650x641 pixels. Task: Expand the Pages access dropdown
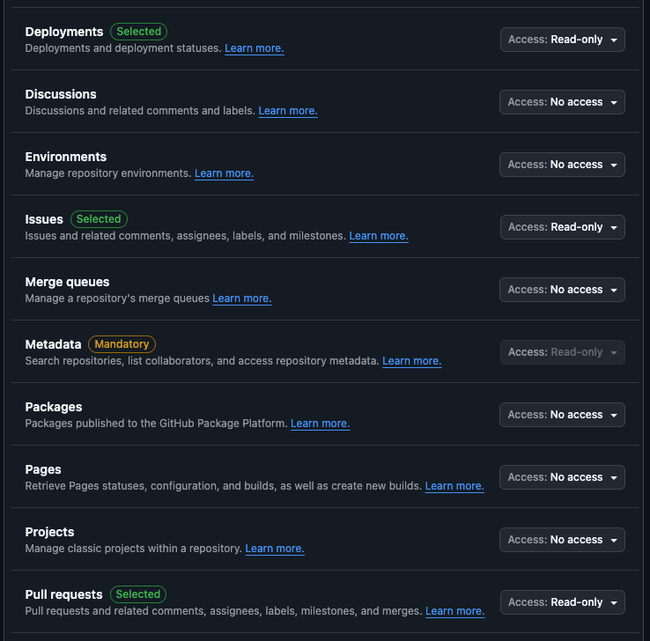(x=562, y=477)
